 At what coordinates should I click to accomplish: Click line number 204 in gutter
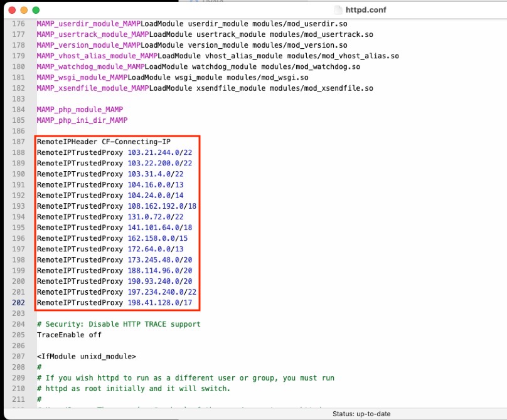click(x=18, y=324)
